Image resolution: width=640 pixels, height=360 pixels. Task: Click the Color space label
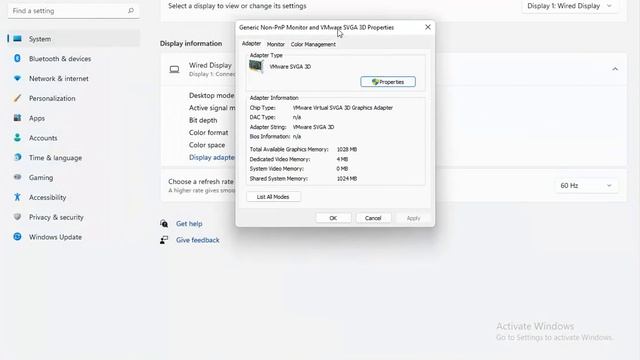pos(207,145)
